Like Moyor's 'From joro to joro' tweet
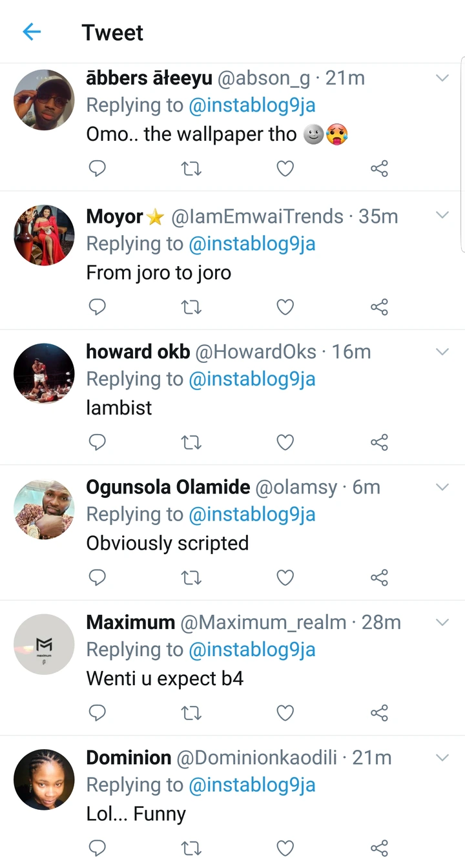Image resolution: width=465 pixels, height=868 pixels. (285, 307)
